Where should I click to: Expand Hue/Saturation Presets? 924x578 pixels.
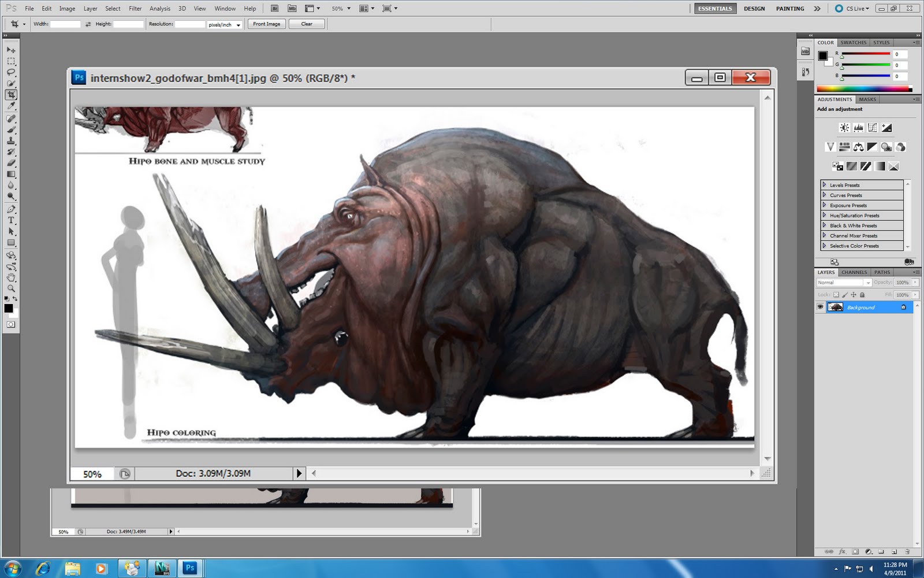[824, 215]
